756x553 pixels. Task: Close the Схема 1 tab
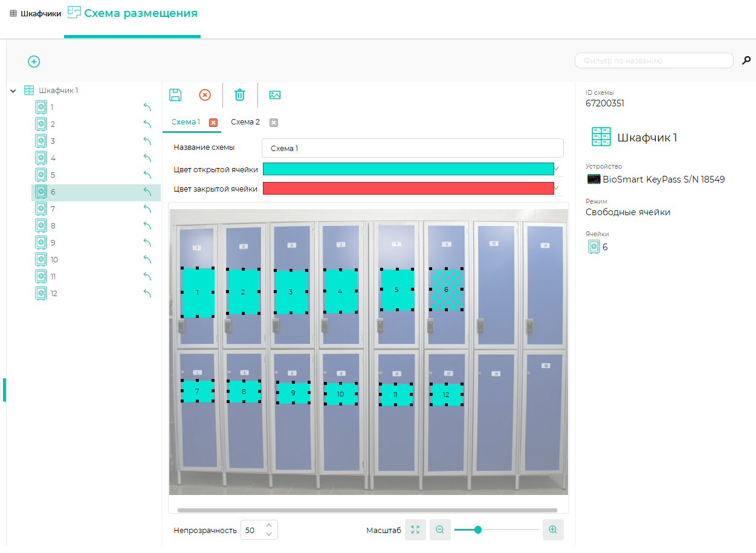tap(213, 123)
